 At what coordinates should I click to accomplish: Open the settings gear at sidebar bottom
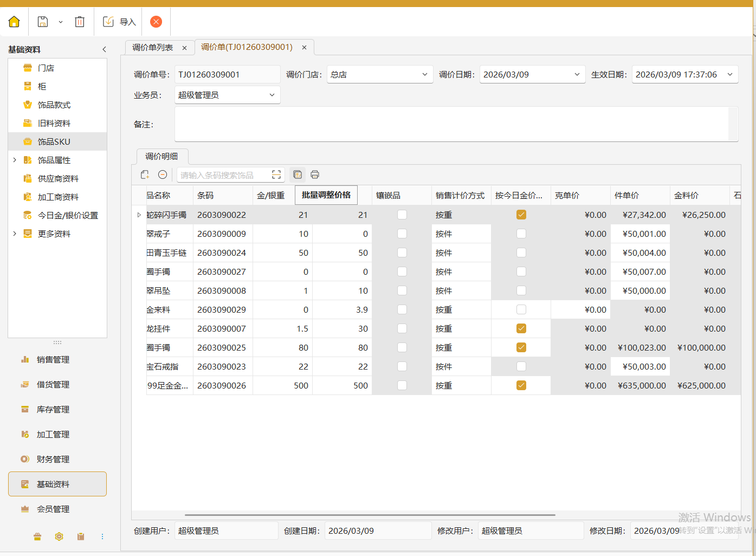[59, 536]
